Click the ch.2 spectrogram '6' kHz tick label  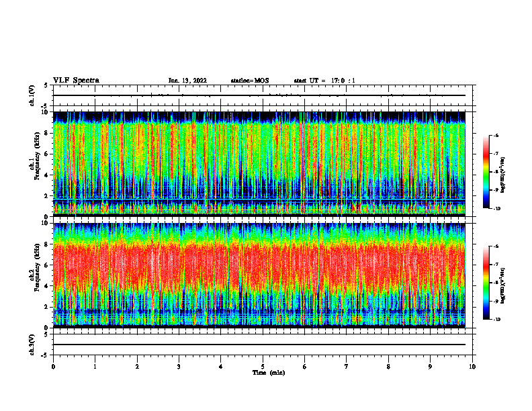click(47, 265)
